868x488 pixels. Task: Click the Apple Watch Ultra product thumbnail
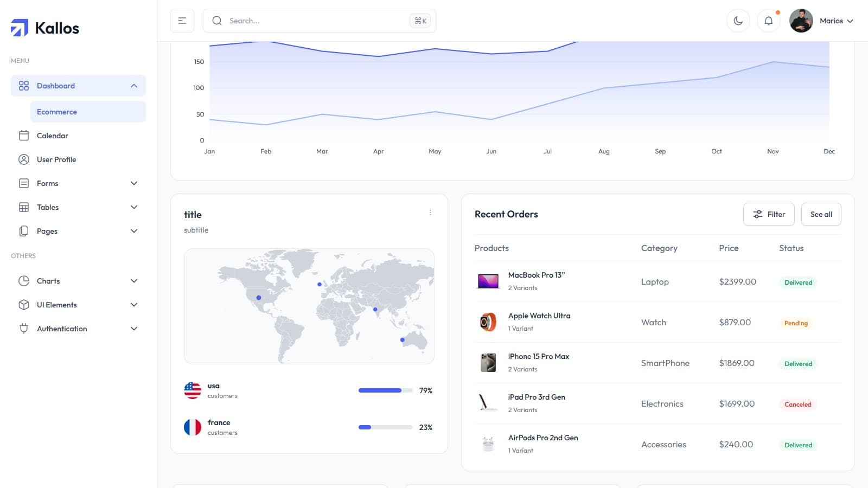[488, 322]
